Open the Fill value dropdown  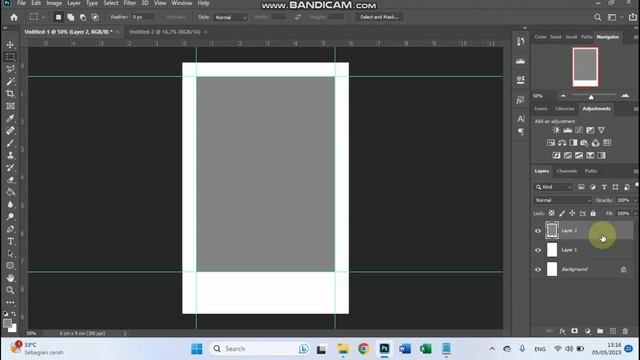(x=635, y=213)
